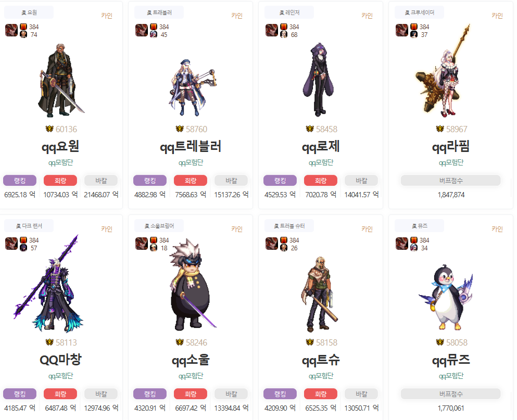Open qq모험단 link under qq라핌
This screenshot has height=420, width=517.
451,162
